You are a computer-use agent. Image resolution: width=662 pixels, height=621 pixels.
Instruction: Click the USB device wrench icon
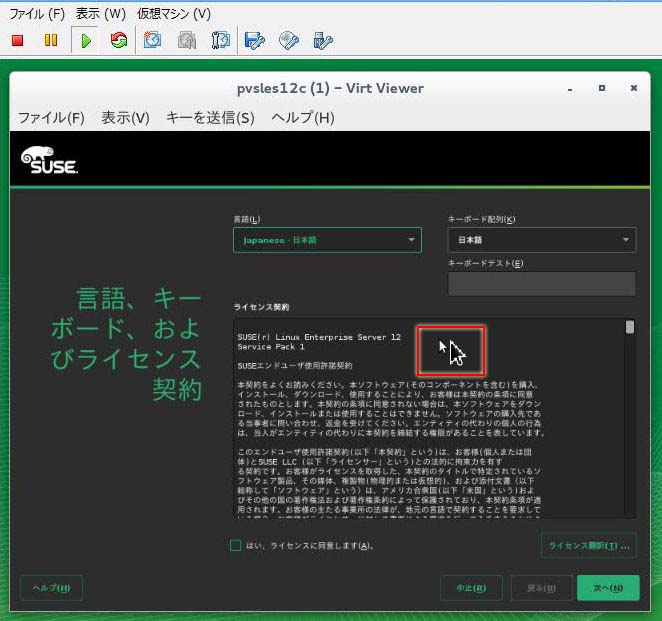[x=323, y=41]
